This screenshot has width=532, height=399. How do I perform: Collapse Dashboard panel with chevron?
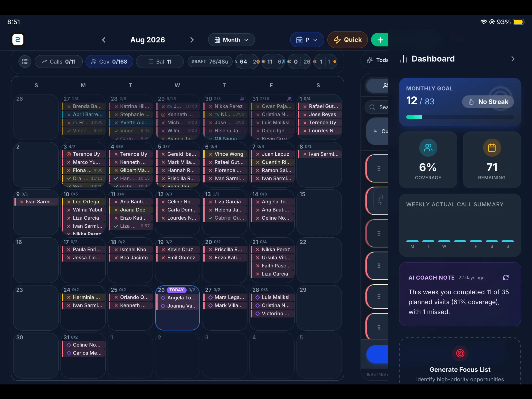(x=513, y=59)
